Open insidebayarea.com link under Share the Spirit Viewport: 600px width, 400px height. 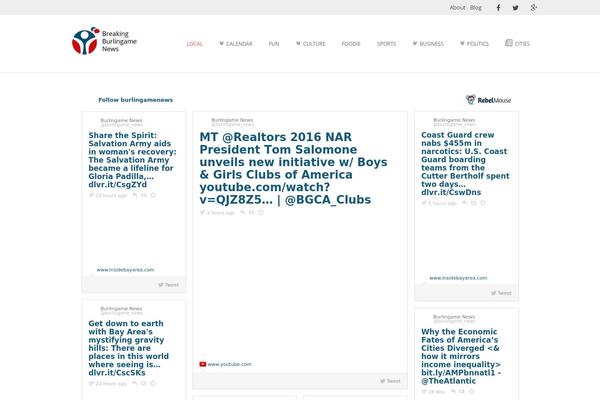(126, 270)
